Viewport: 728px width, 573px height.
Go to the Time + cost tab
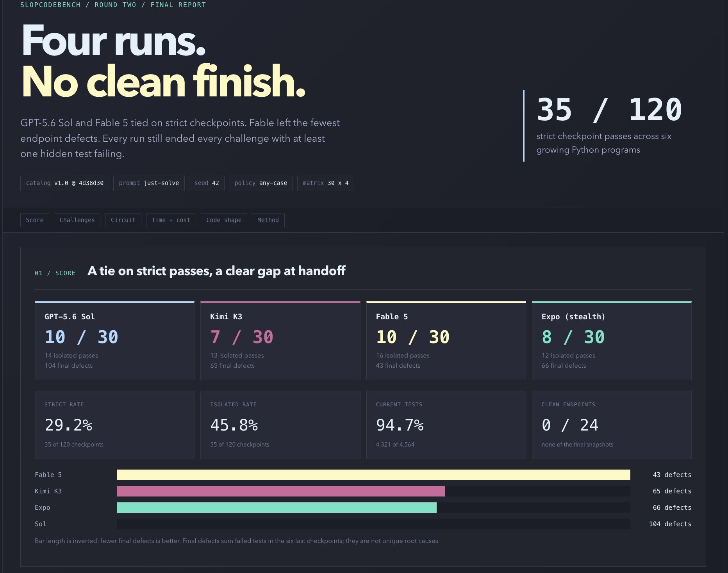[171, 220]
